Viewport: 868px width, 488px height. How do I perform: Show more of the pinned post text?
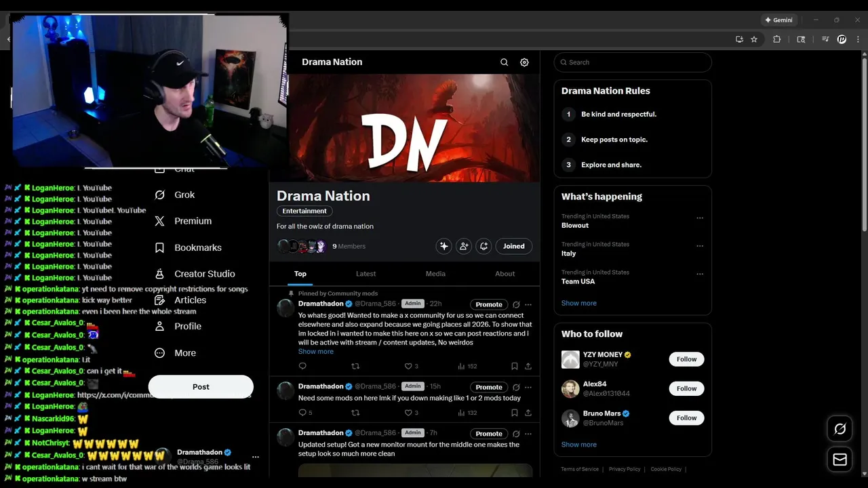(316, 351)
